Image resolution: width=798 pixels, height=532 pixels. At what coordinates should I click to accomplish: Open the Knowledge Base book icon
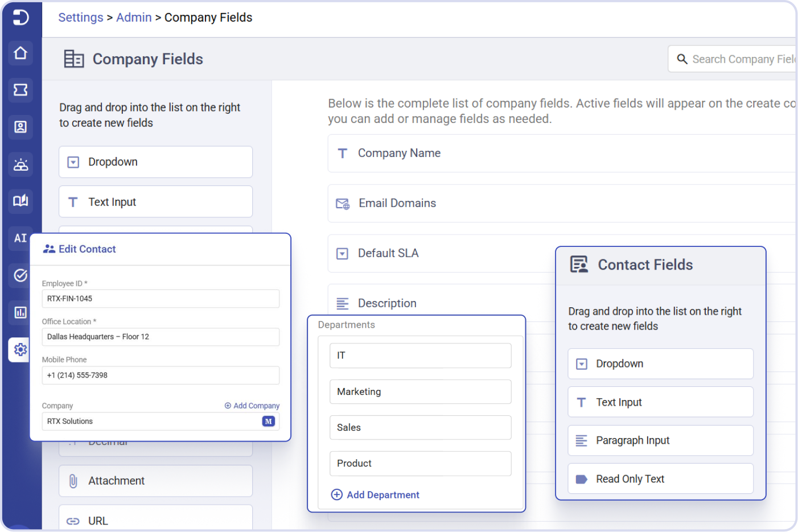tap(20, 201)
